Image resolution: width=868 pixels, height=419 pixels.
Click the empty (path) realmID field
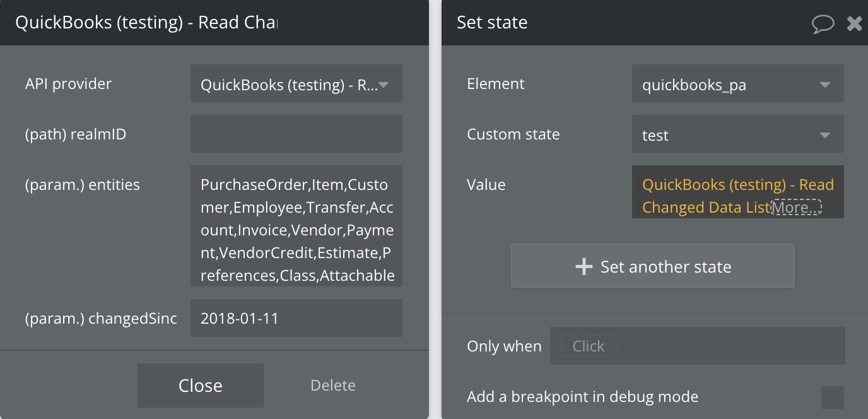point(296,134)
